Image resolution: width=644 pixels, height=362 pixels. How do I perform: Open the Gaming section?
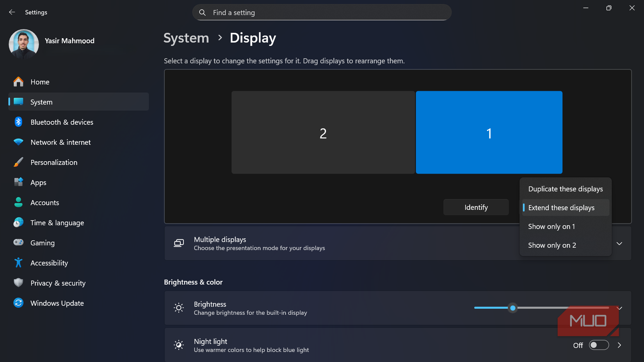[43, 243]
